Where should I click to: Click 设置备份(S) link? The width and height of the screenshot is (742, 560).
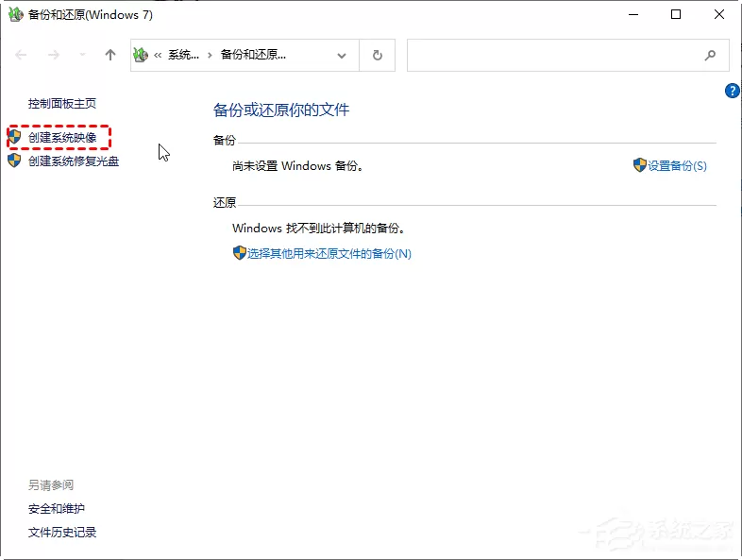tap(677, 166)
